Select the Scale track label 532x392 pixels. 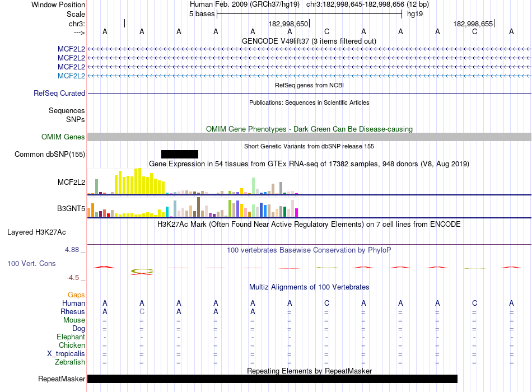(76, 14)
